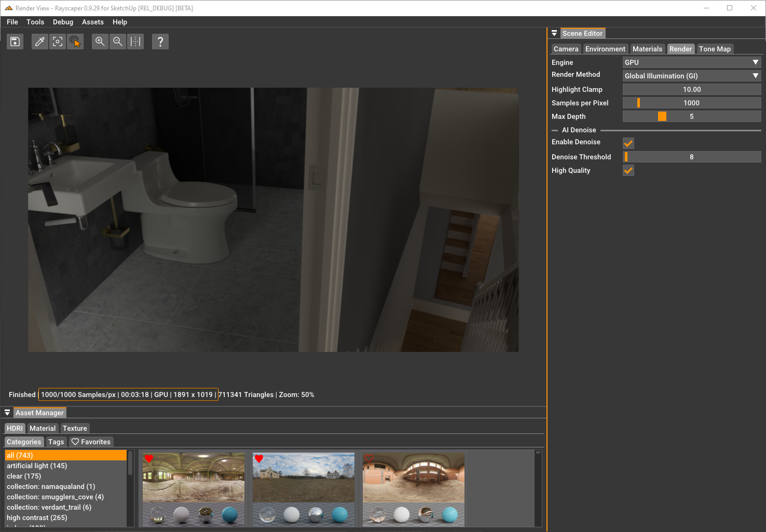Click the Denoise Threshold slider
This screenshot has height=532, width=766.
click(692, 157)
